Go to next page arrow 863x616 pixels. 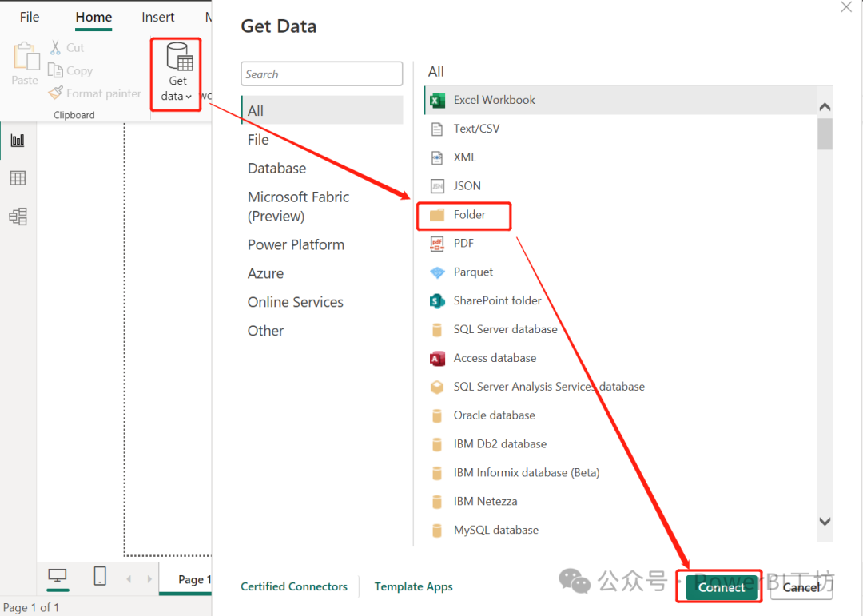pyautogui.click(x=149, y=578)
